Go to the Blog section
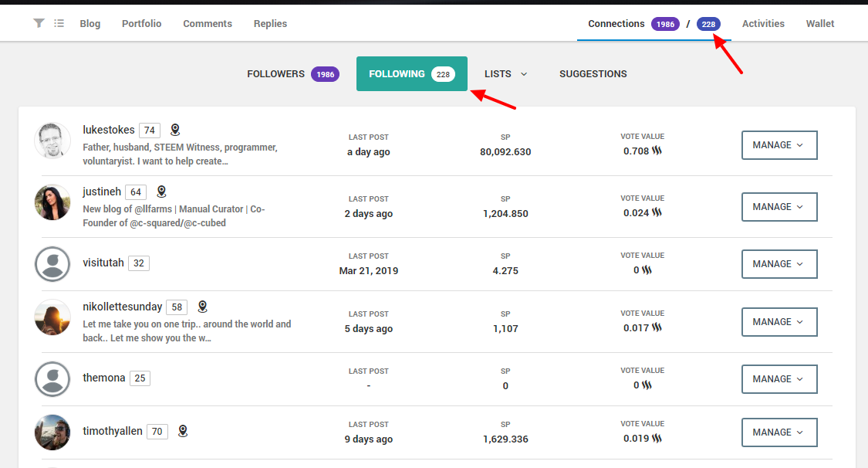The image size is (868, 468). [90, 24]
